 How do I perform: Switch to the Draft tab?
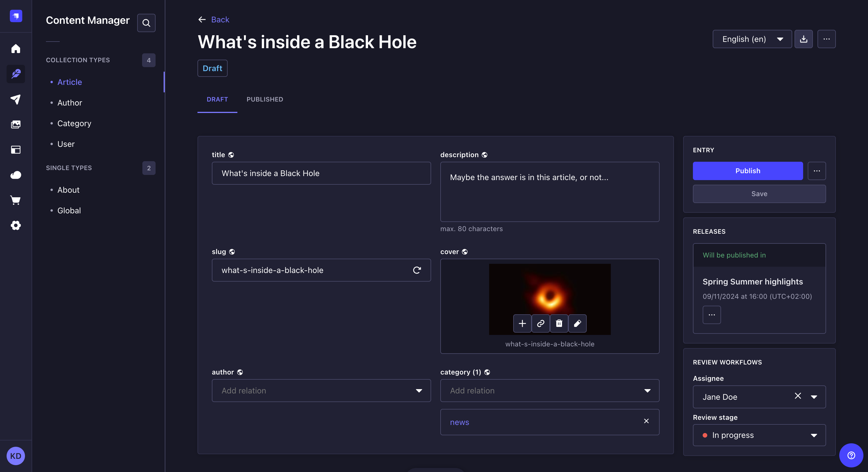pyautogui.click(x=217, y=99)
